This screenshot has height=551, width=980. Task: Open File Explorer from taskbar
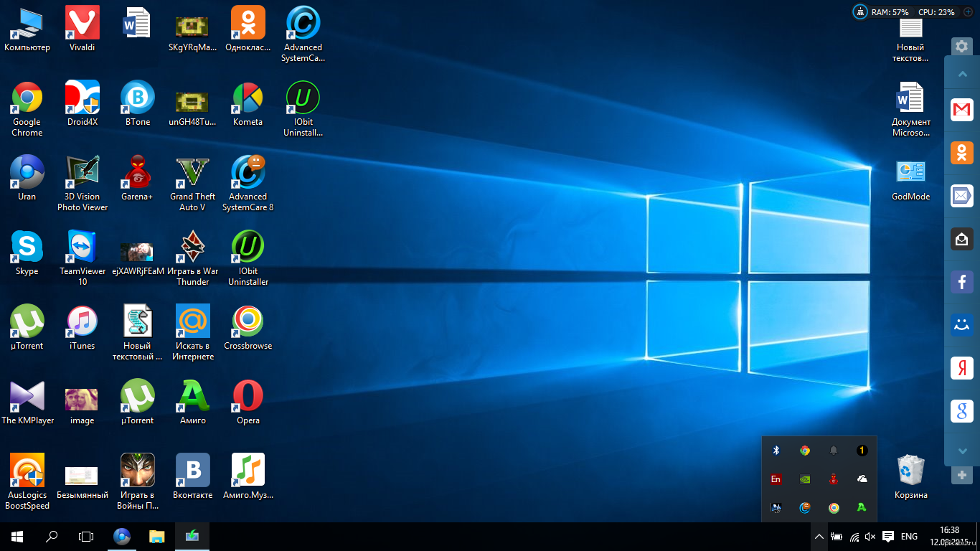(156, 537)
